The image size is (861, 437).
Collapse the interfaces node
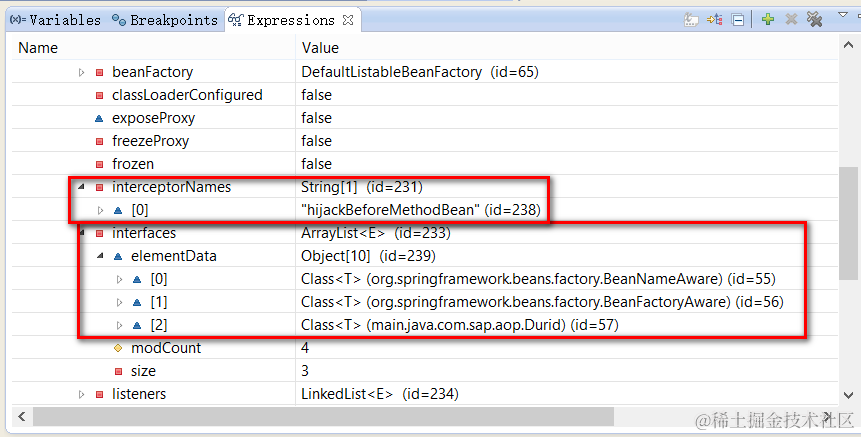click(x=81, y=233)
